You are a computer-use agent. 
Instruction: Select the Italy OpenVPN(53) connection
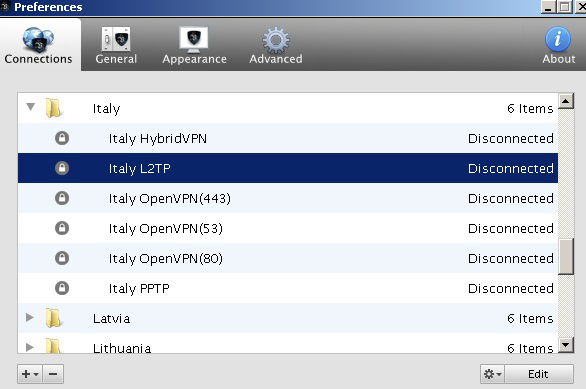[288, 228]
